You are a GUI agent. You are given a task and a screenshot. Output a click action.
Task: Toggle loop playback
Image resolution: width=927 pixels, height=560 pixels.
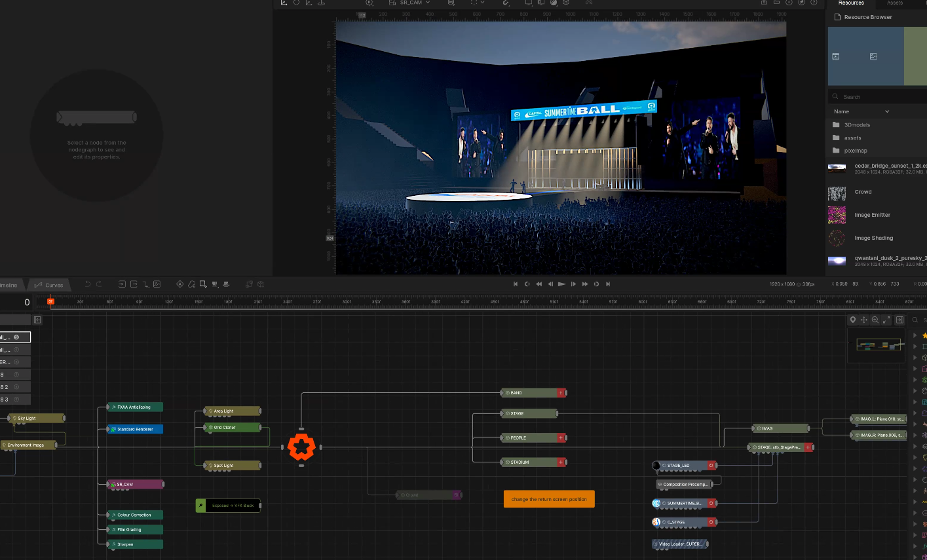click(596, 284)
